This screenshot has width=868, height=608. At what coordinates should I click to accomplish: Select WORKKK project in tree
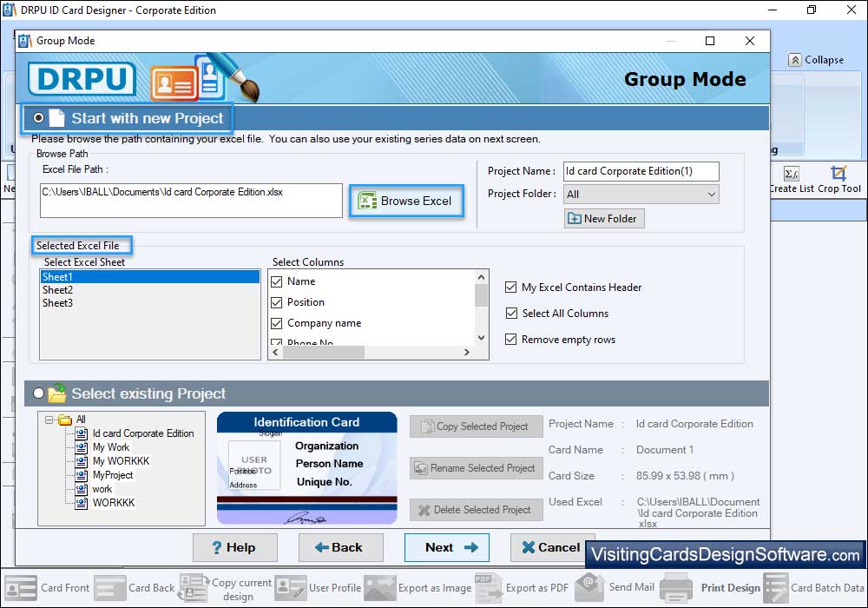(114, 503)
